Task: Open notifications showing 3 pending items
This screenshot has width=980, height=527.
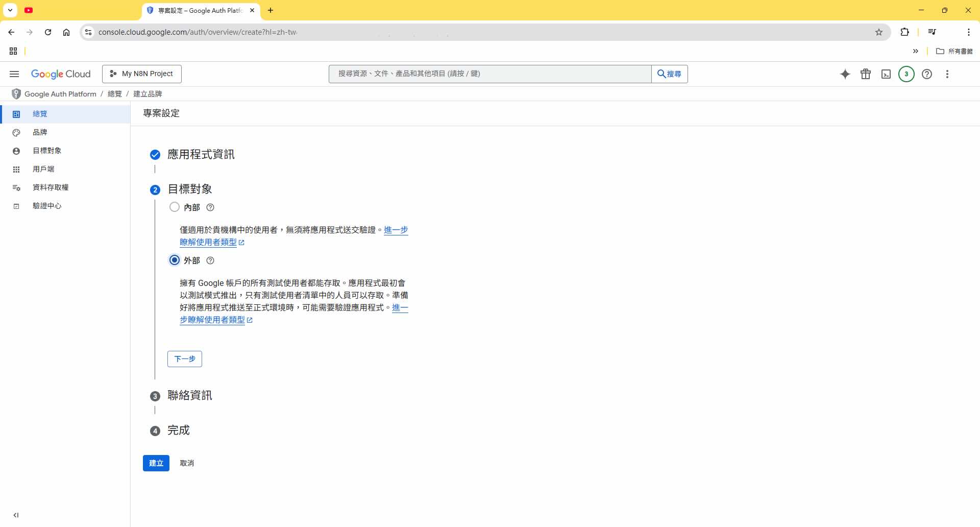Action: click(x=906, y=74)
